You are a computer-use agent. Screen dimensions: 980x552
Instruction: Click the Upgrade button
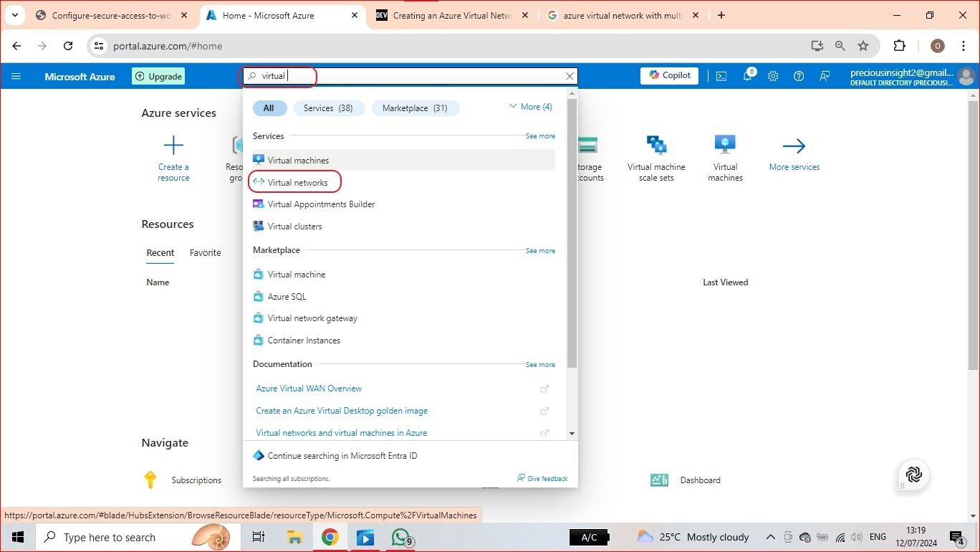click(x=158, y=76)
